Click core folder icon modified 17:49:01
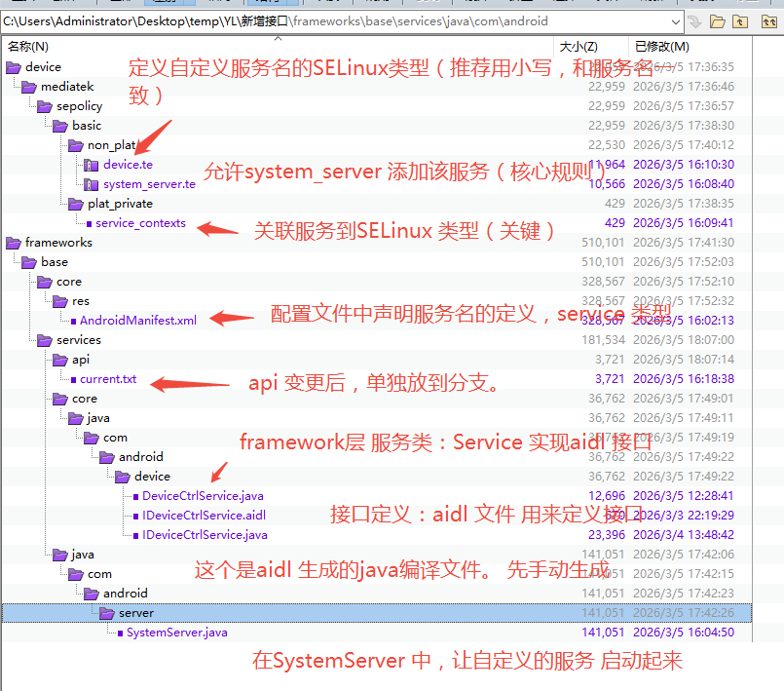Screen dimensions: 784x691 [60, 400]
